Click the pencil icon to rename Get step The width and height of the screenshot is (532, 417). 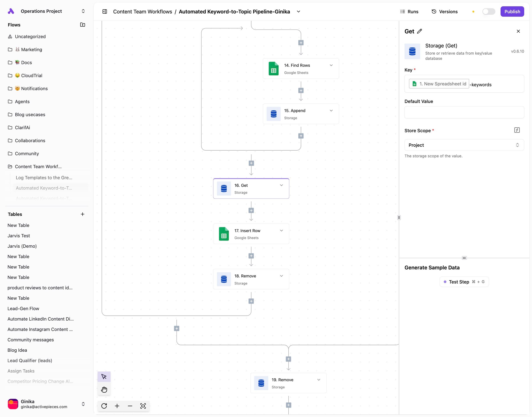(419, 31)
